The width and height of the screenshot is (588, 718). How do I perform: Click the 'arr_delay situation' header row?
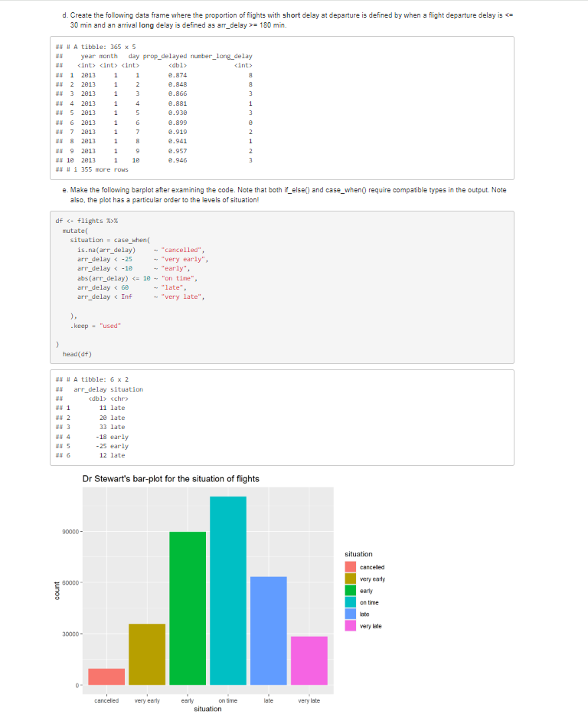click(x=109, y=389)
